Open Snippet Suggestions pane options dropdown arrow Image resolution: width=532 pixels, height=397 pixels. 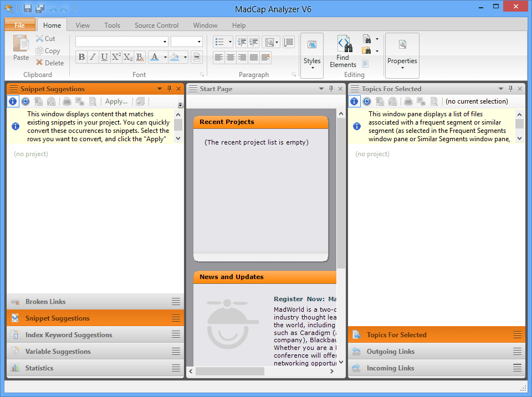pyautogui.click(x=160, y=89)
